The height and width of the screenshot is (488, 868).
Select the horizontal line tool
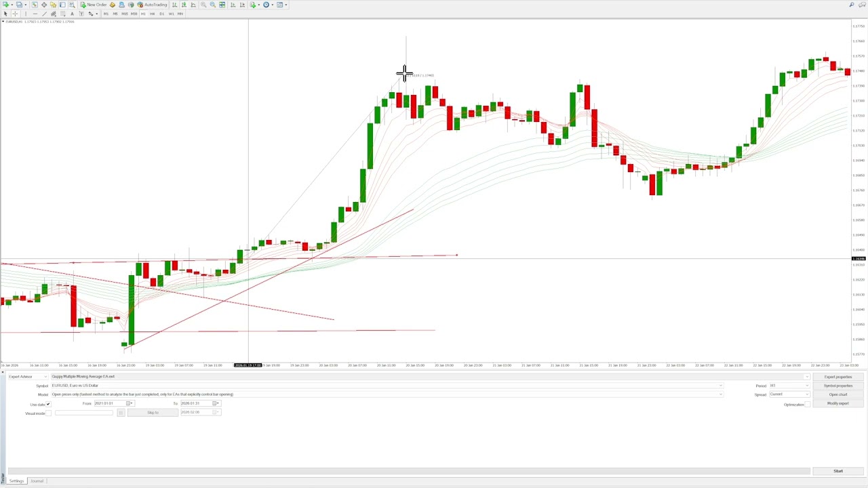(35, 14)
